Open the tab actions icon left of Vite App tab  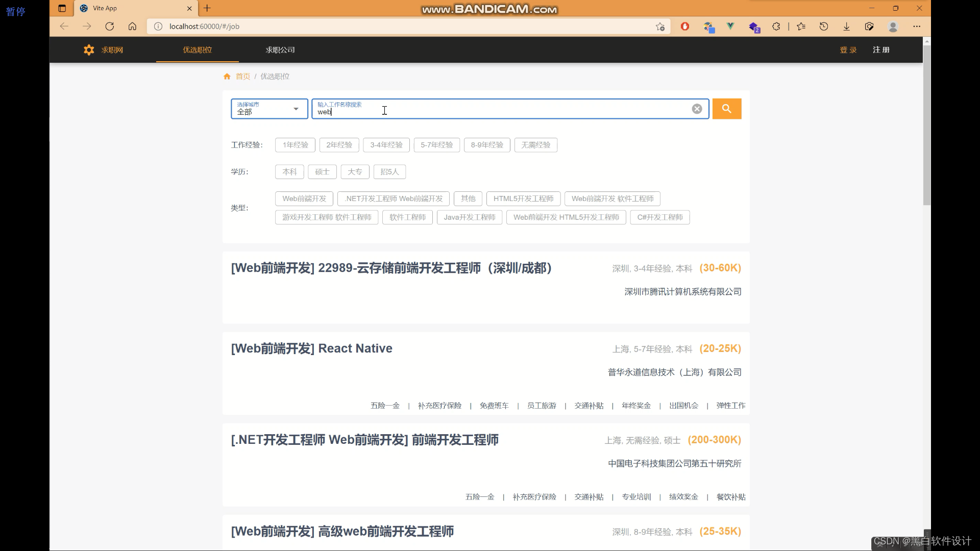(x=62, y=8)
